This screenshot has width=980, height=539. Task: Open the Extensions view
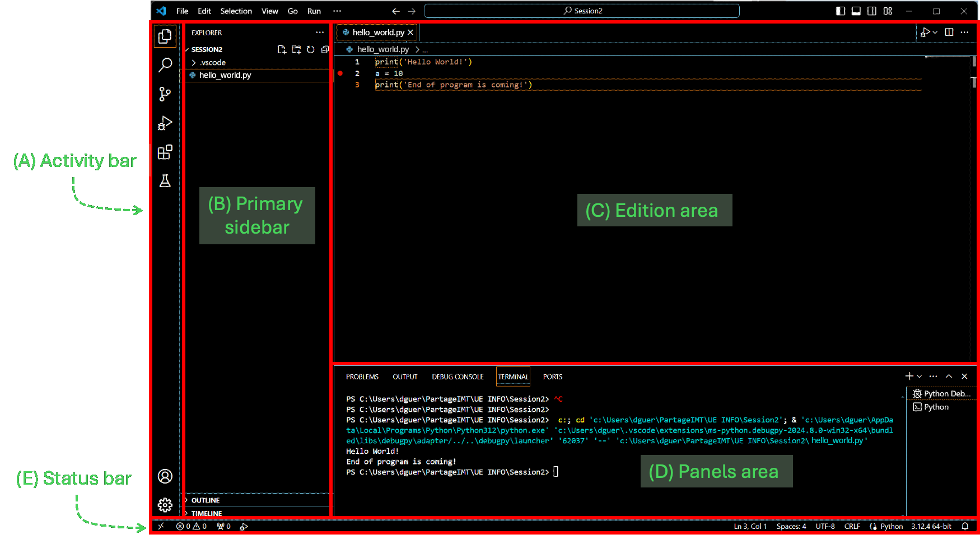point(165,152)
